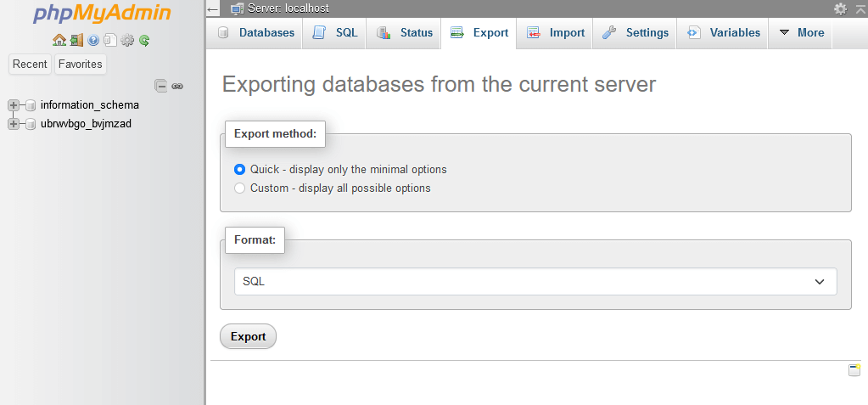Screen dimensions: 868x405
Task: Expand the ubrwvbgo_bvjmzad database node
Action: (14, 124)
